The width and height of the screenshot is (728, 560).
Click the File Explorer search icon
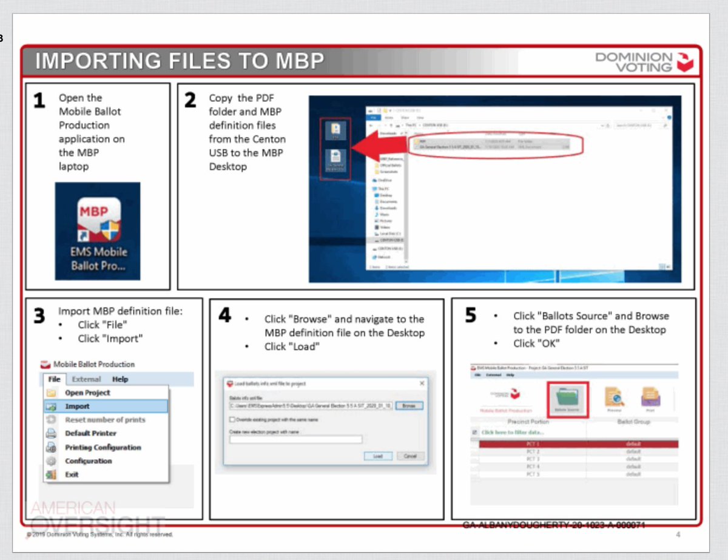665,126
